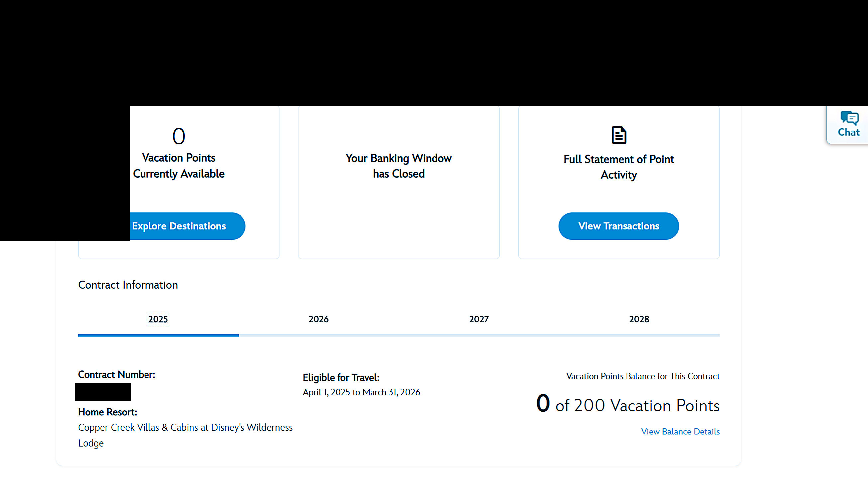Switch to the 2026 tab
The width and height of the screenshot is (868, 481).
pyautogui.click(x=319, y=319)
